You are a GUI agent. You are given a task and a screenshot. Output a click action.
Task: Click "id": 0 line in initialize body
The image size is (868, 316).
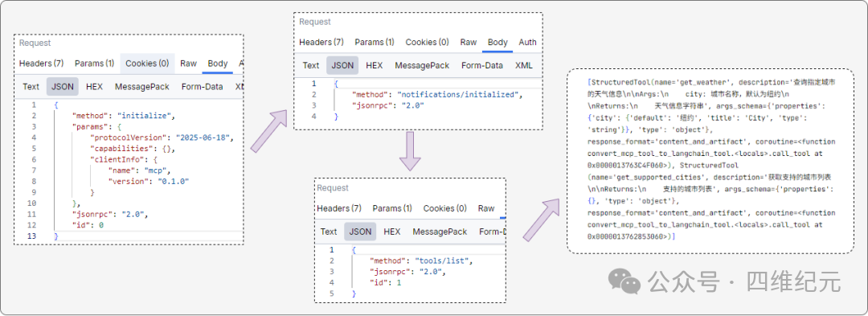(x=88, y=225)
